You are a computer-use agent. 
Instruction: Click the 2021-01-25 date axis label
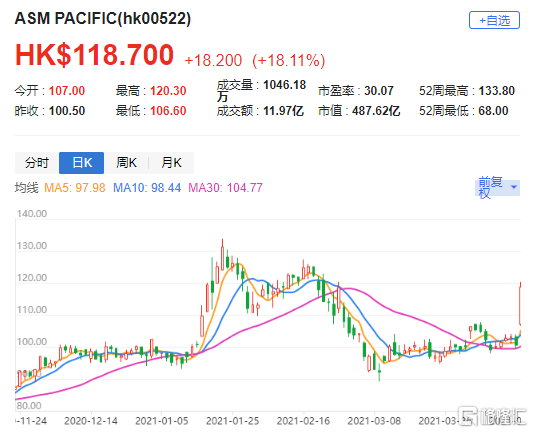tap(233, 421)
